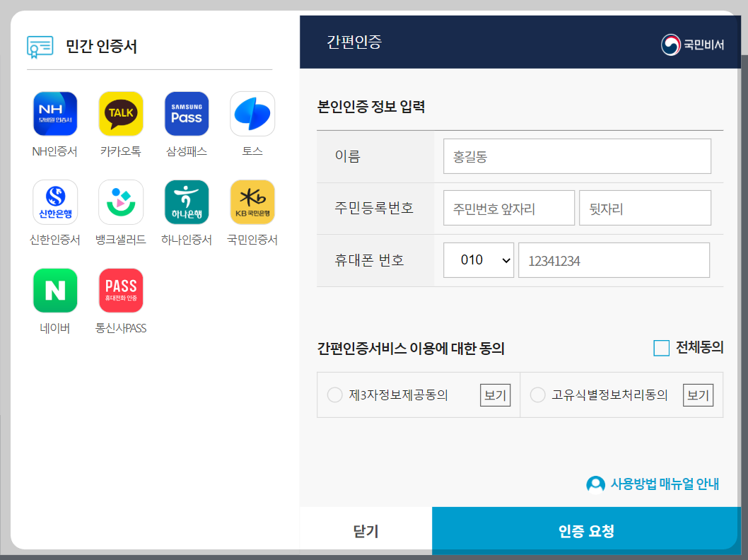
Task: Click the 닫기 button
Action: click(x=366, y=531)
